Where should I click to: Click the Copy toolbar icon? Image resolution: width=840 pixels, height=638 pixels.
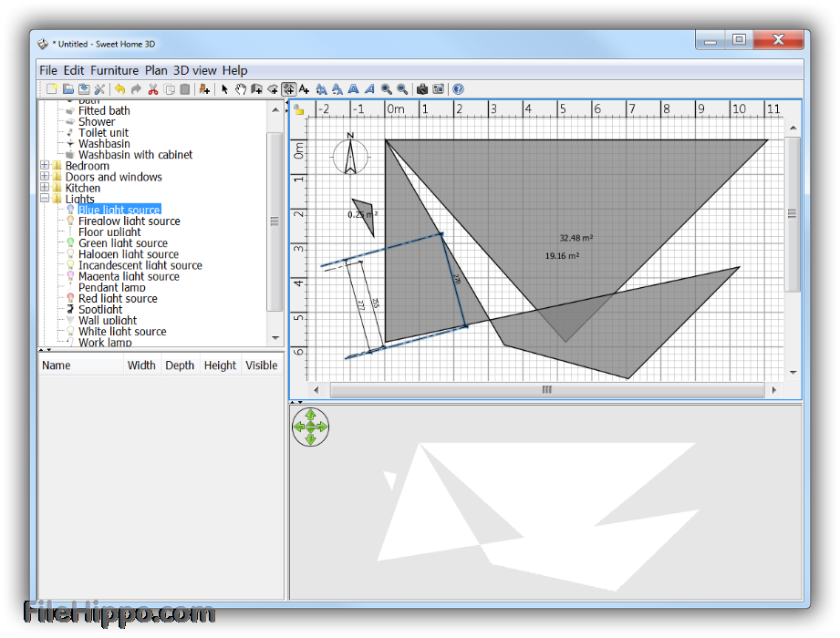tap(170, 89)
